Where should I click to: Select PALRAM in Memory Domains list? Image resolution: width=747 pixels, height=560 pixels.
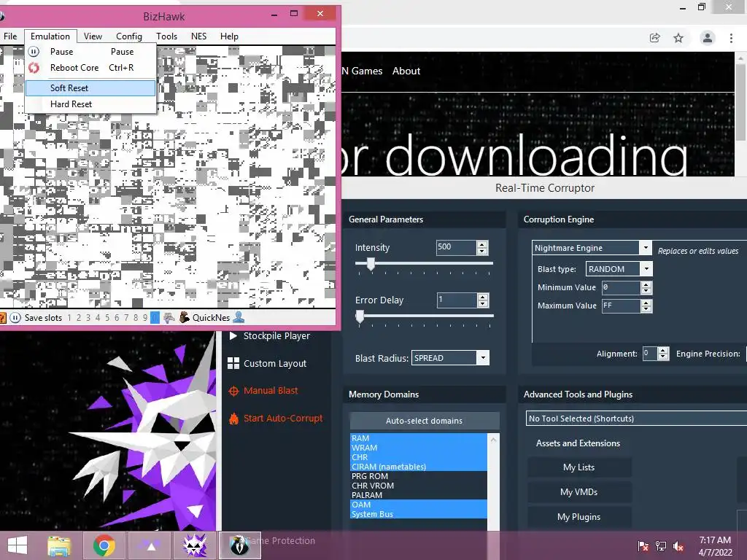click(x=419, y=495)
